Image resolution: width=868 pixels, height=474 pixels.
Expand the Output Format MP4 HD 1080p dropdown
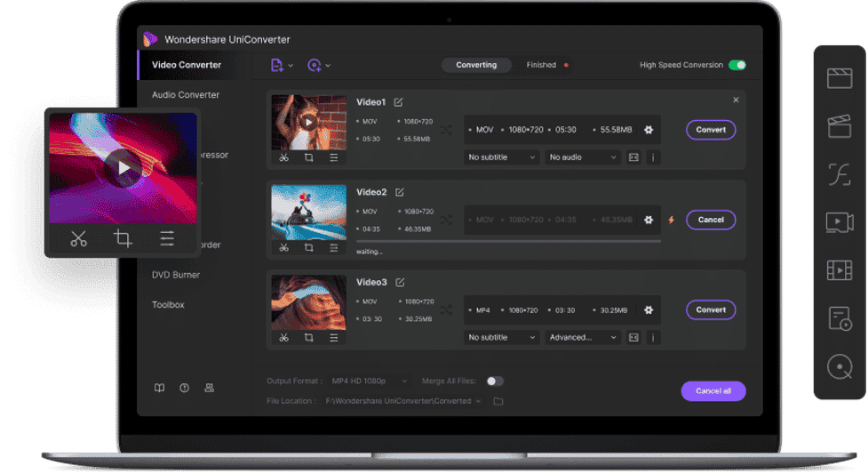(x=369, y=381)
